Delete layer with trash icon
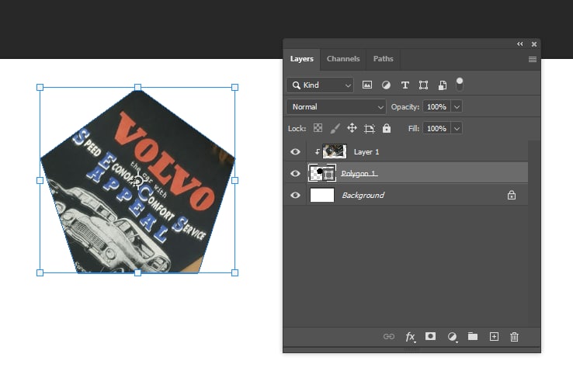573x392 pixels. 514,336
